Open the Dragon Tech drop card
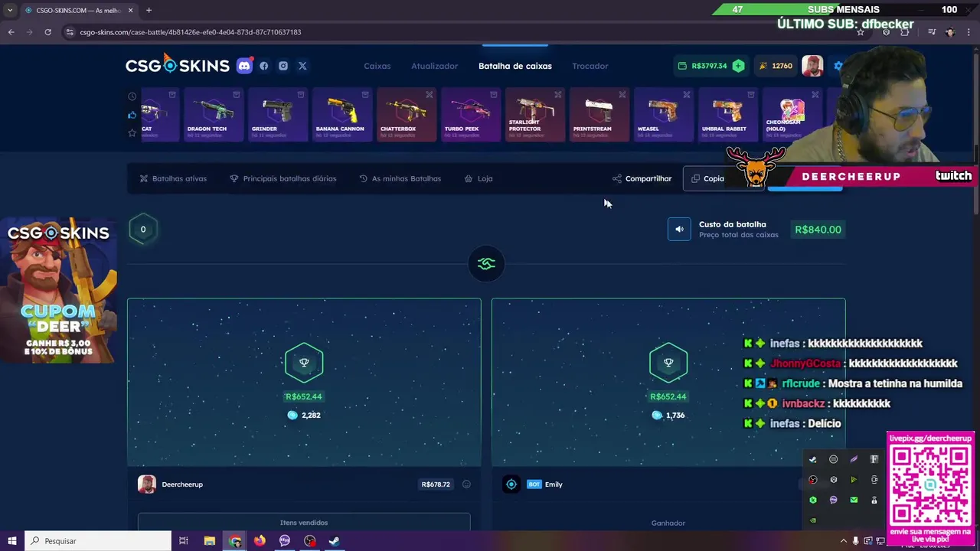Viewport: 980px width, 551px height. tap(214, 115)
